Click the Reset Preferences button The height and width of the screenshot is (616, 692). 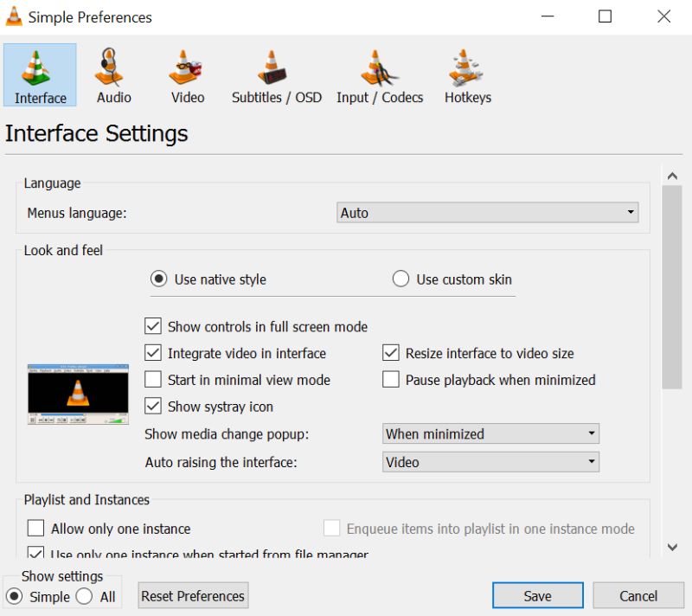[x=192, y=595]
